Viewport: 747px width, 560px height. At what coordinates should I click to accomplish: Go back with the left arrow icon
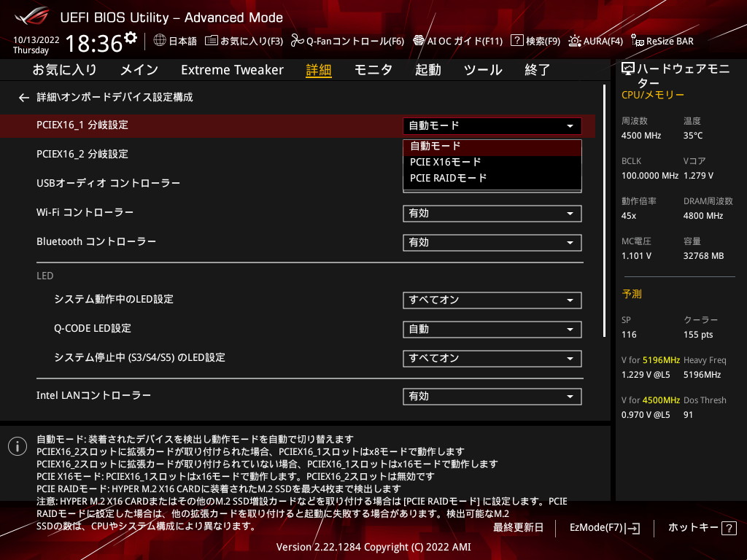click(x=24, y=98)
